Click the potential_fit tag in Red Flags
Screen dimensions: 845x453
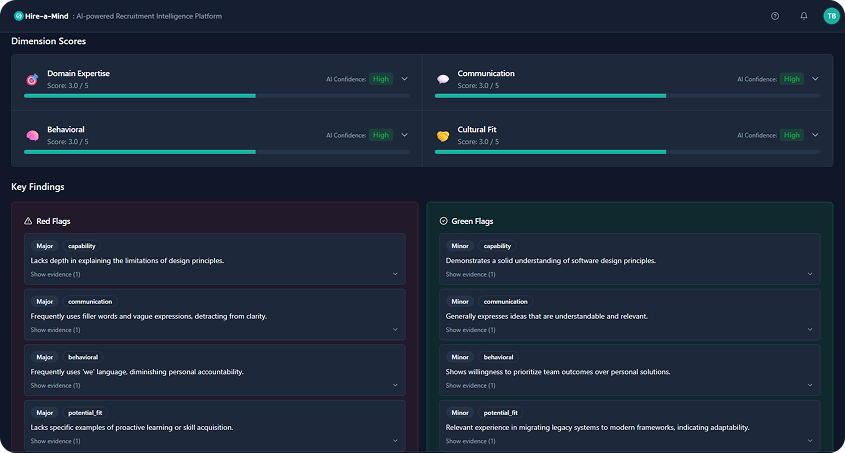[x=85, y=413]
